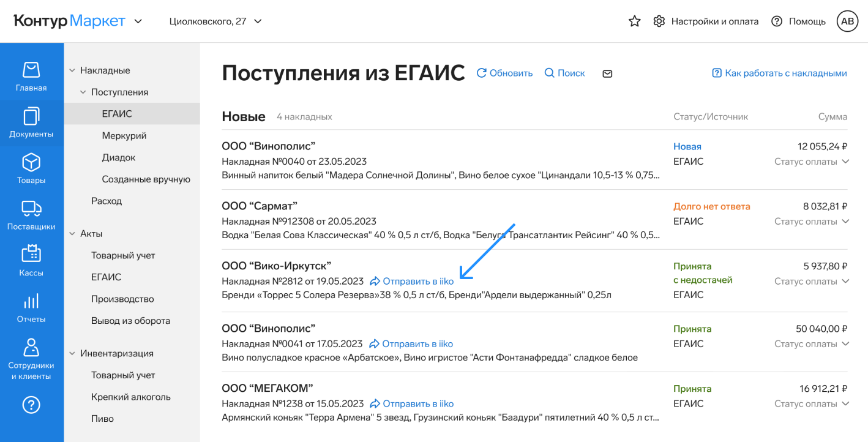Open the Главная sidebar section
This screenshot has height=442, width=868.
click(x=31, y=77)
